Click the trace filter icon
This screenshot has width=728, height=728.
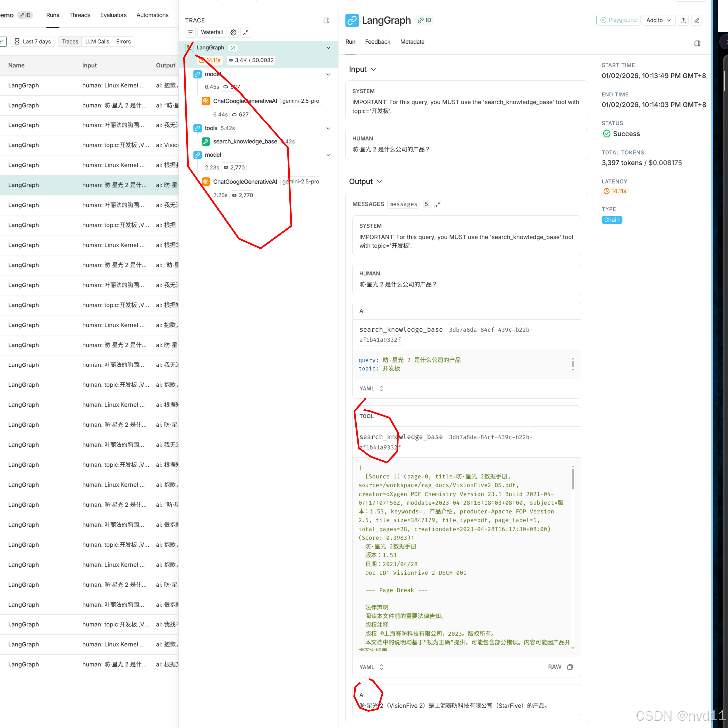click(190, 32)
